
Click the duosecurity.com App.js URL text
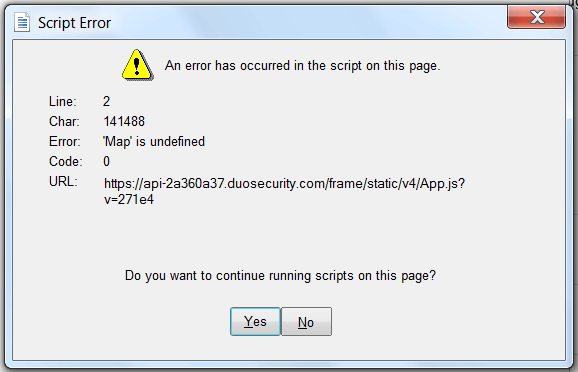(284, 184)
